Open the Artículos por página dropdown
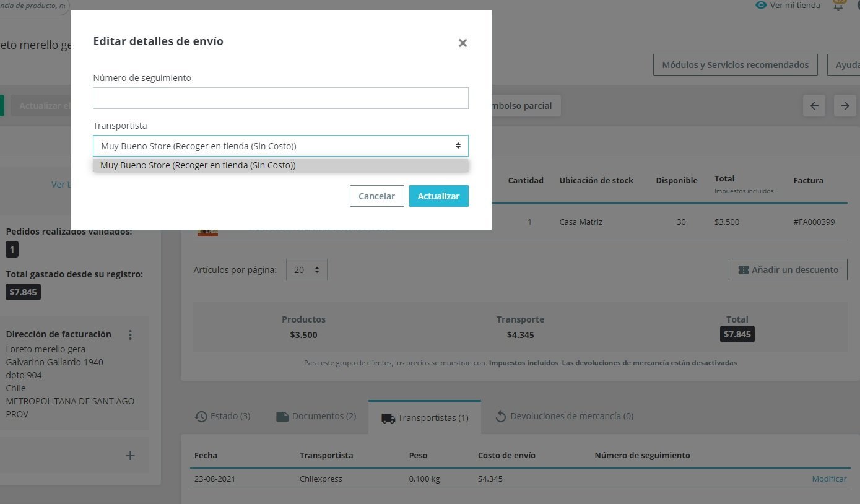Viewport: 860px width, 504px height. click(x=306, y=269)
